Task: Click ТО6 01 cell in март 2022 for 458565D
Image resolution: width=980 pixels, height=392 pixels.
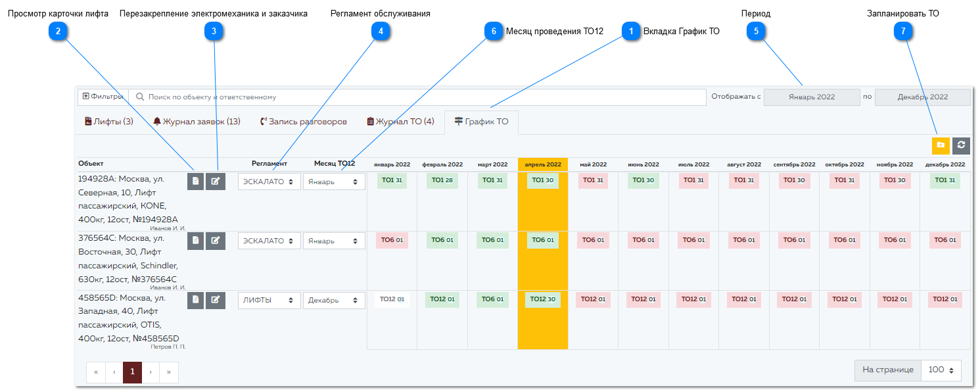Action: (x=492, y=299)
